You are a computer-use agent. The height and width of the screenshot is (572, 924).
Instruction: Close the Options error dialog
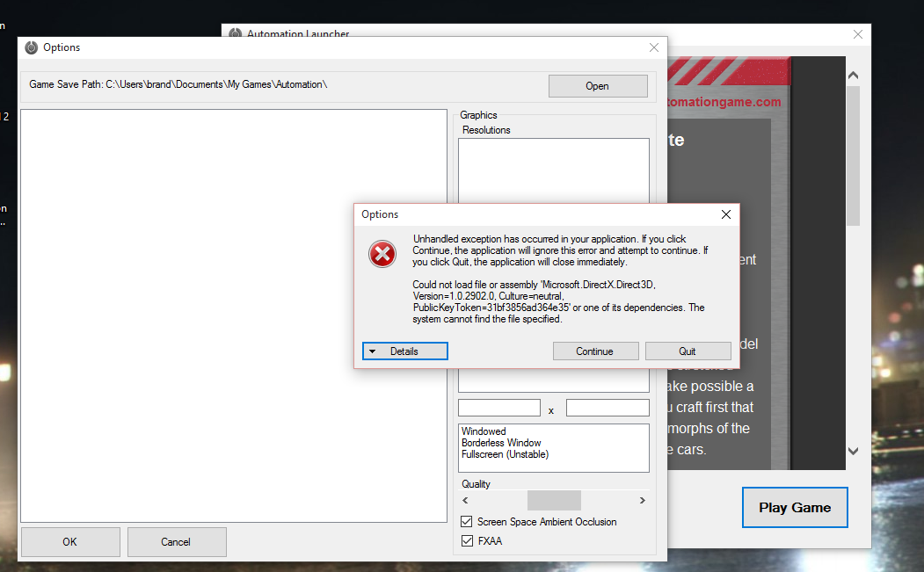726,214
